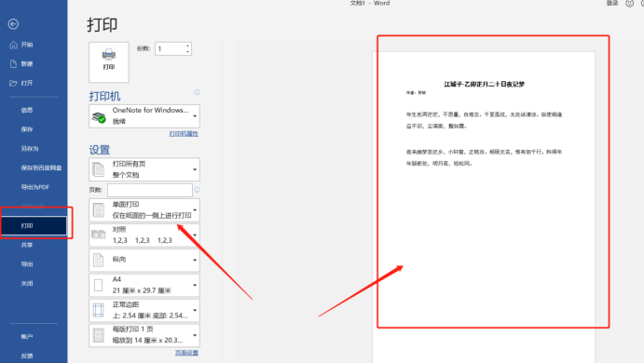Click into the 页数 pages field

coord(150,190)
